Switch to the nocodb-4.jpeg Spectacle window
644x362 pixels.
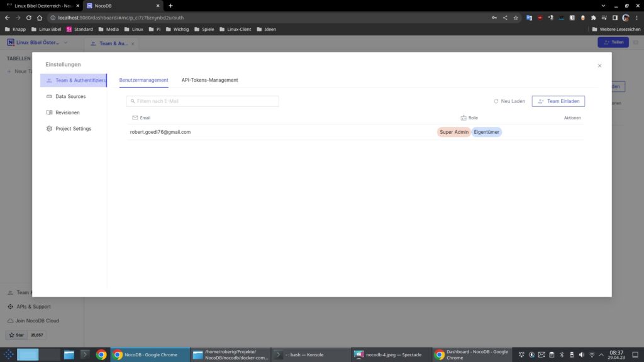point(391,354)
